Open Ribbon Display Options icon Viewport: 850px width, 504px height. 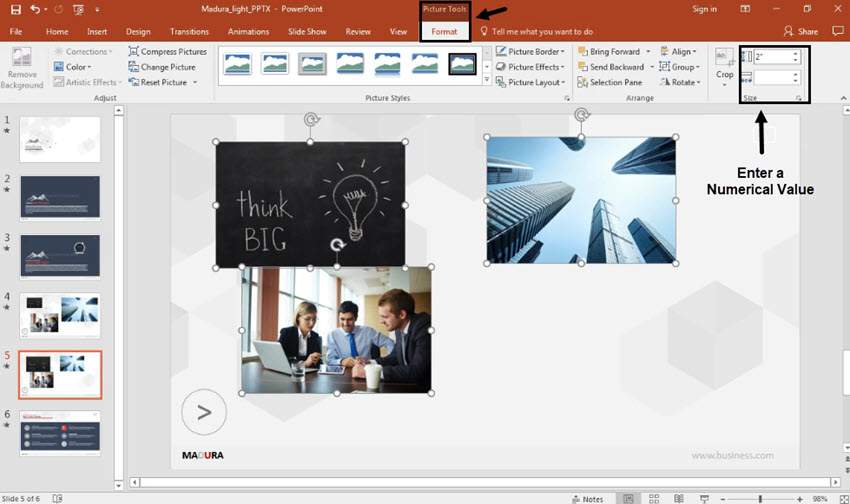745,9
